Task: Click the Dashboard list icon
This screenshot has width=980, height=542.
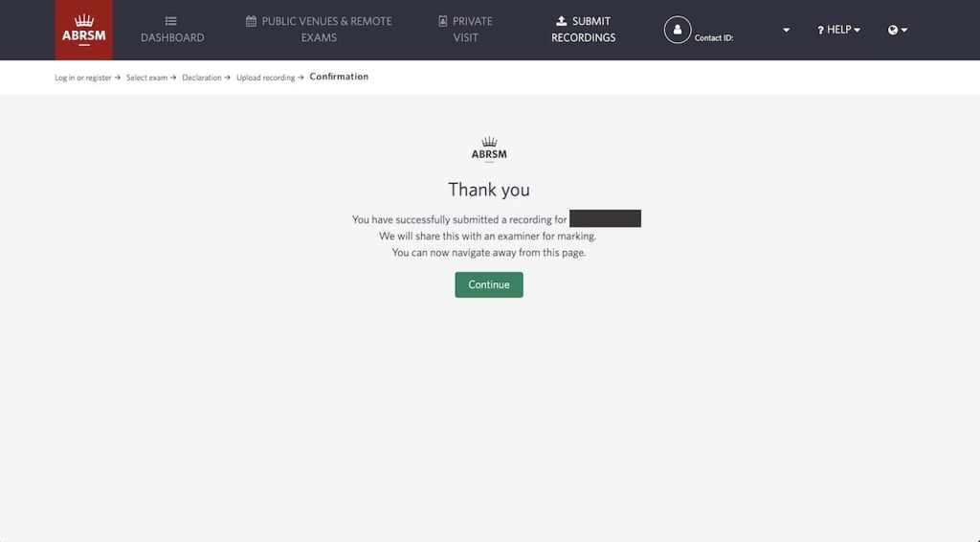Action: pos(170,21)
